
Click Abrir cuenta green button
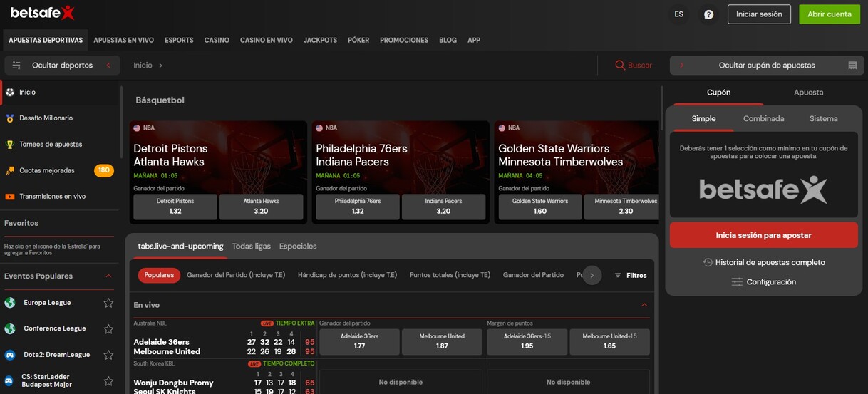830,14
